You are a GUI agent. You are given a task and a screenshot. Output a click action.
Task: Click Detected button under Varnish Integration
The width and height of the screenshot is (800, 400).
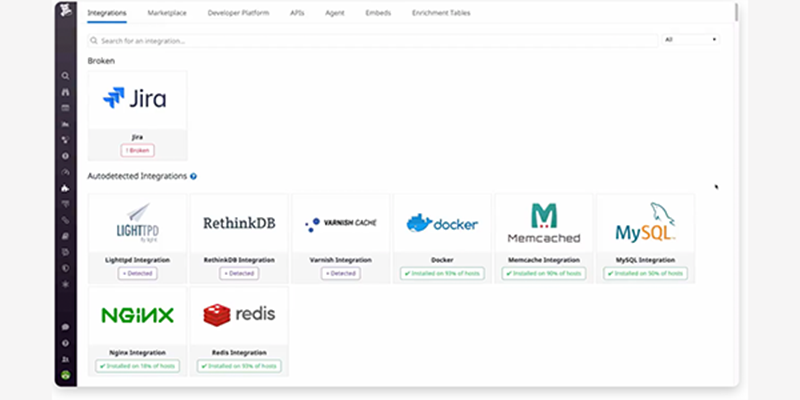click(341, 273)
